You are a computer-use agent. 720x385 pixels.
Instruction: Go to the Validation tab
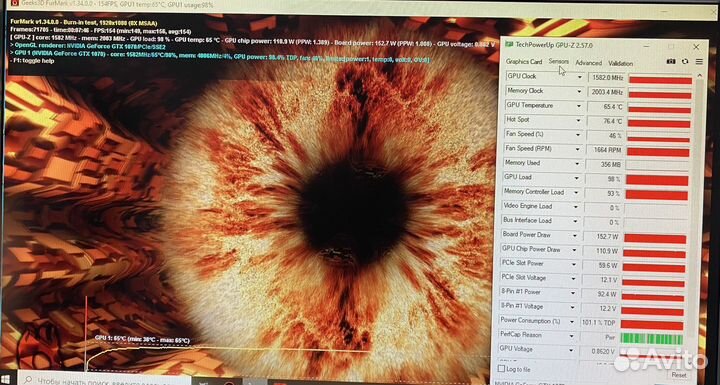[620, 63]
